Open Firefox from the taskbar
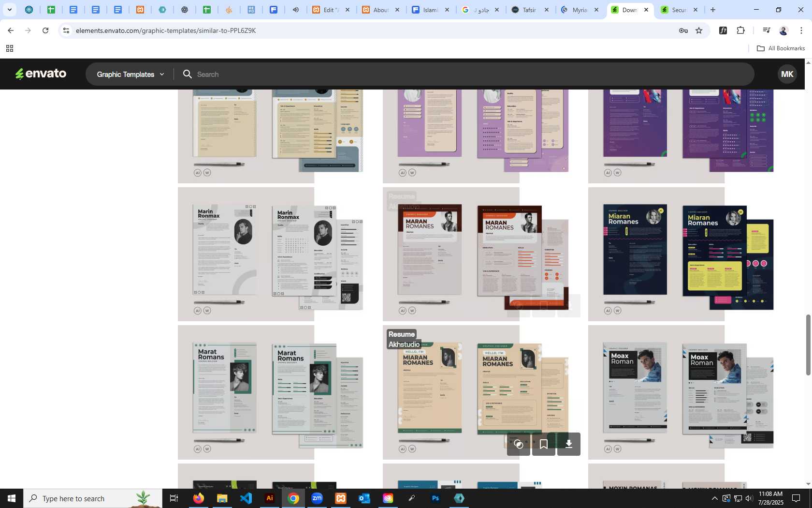Screen dimensions: 812x508 (x=198, y=498)
